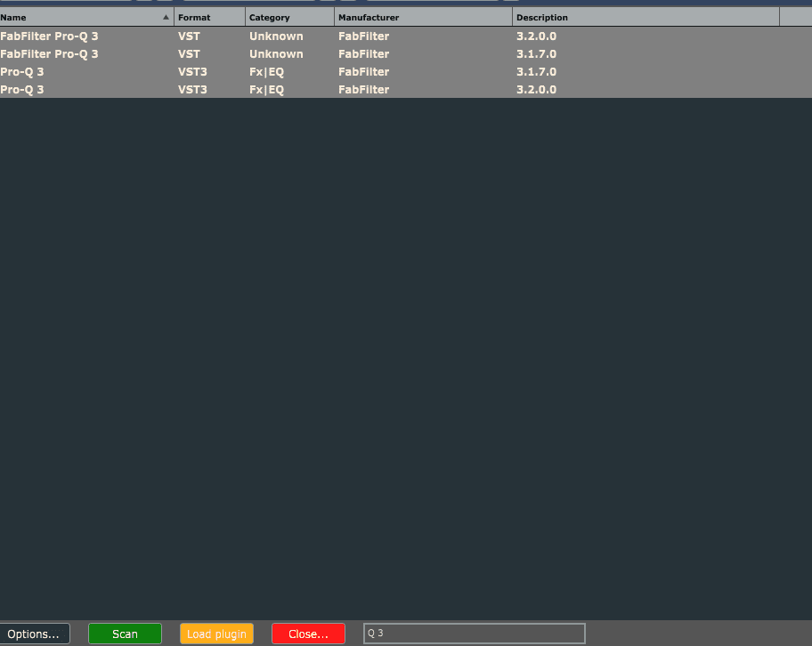Click the Category column header
The image size is (812, 646).
[290, 17]
